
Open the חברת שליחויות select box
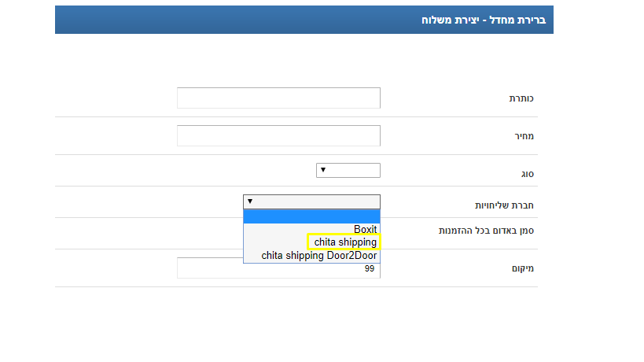click(311, 201)
